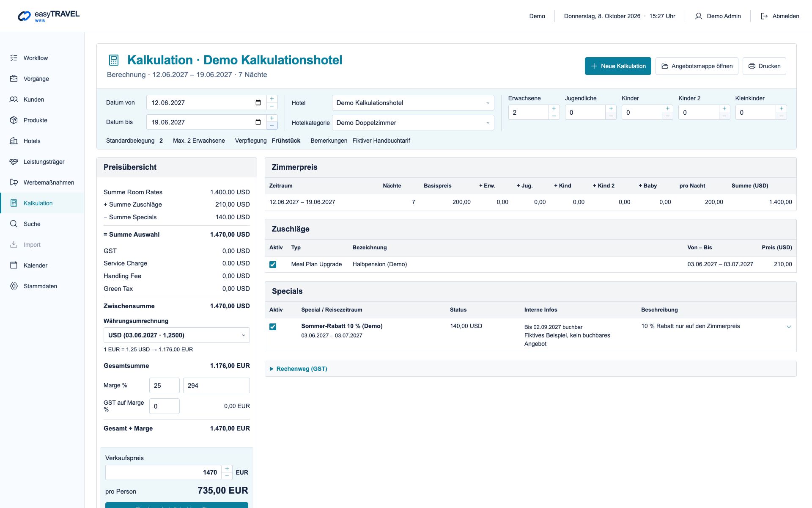Create a Neue Kalkulation
Screen dimensions: 812x508
pos(618,66)
